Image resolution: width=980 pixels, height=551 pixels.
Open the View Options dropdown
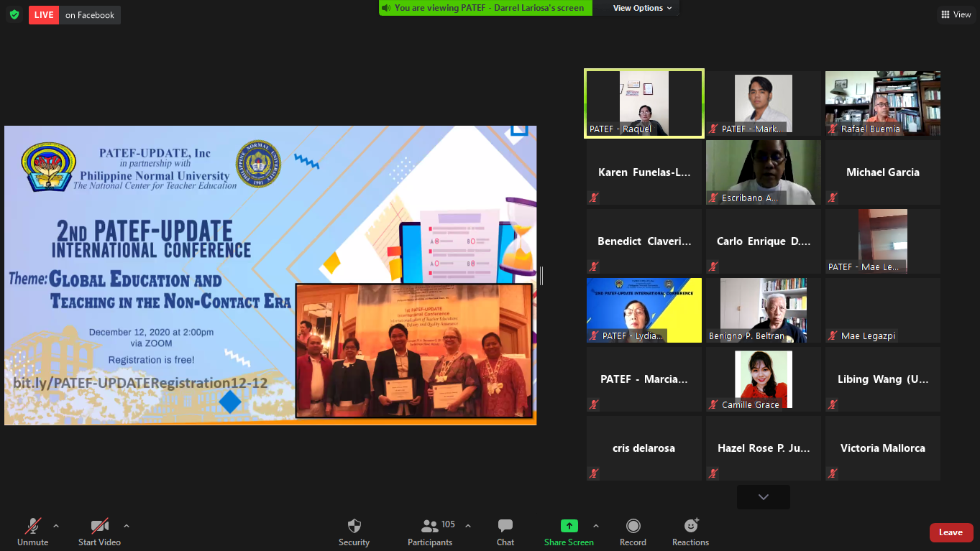click(642, 8)
